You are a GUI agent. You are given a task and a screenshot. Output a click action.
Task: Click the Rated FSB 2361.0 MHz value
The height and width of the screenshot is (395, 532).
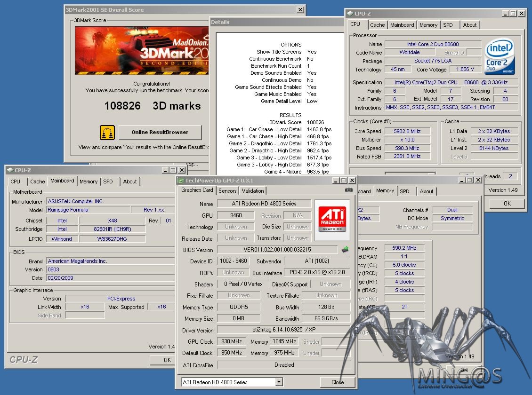pyautogui.click(x=407, y=157)
